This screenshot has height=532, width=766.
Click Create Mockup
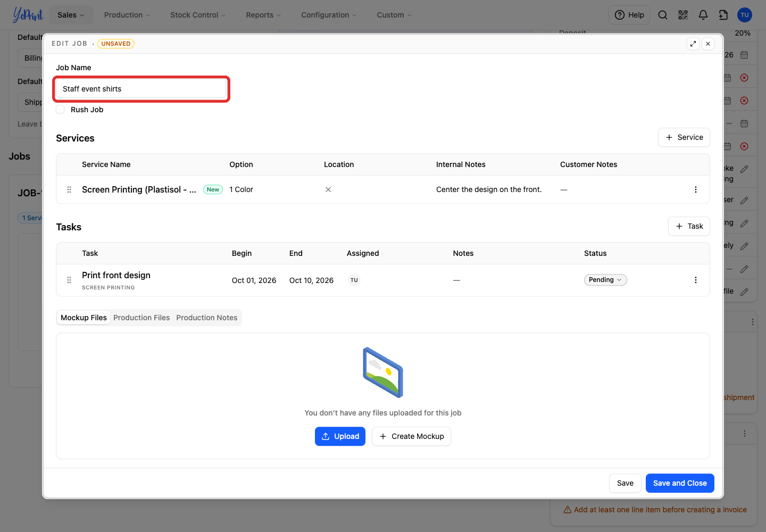point(411,436)
